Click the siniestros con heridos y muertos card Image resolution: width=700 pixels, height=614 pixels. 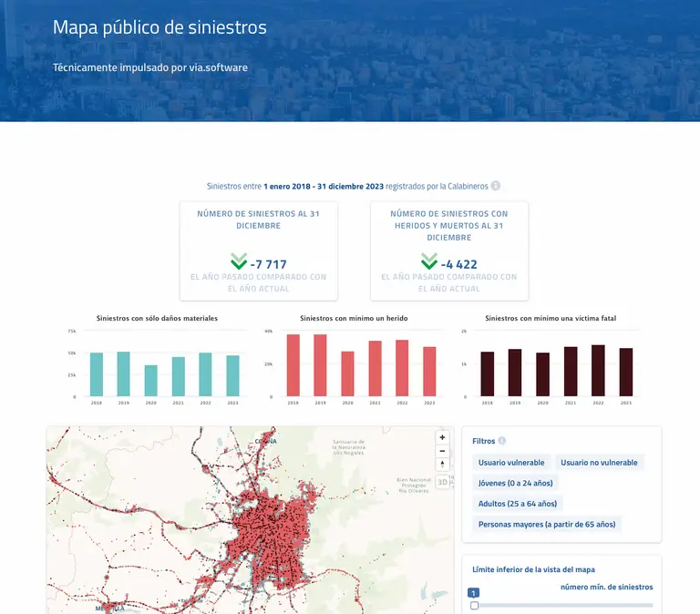pyautogui.click(x=449, y=251)
